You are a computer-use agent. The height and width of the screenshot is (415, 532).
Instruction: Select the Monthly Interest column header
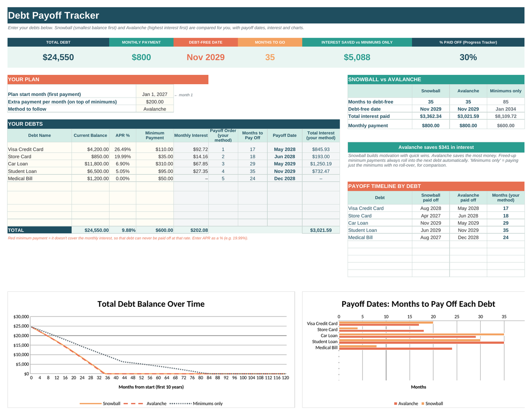(191, 136)
